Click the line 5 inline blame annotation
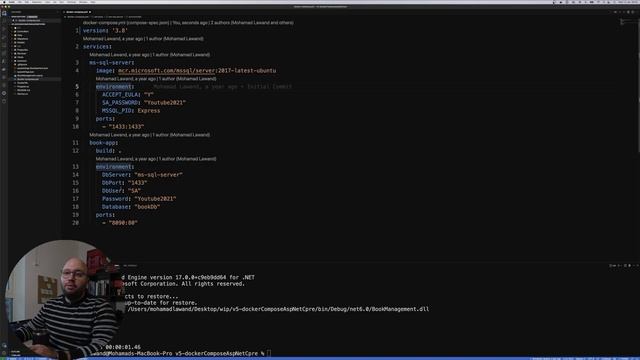Image resolution: width=640 pixels, height=360 pixels. click(x=222, y=87)
